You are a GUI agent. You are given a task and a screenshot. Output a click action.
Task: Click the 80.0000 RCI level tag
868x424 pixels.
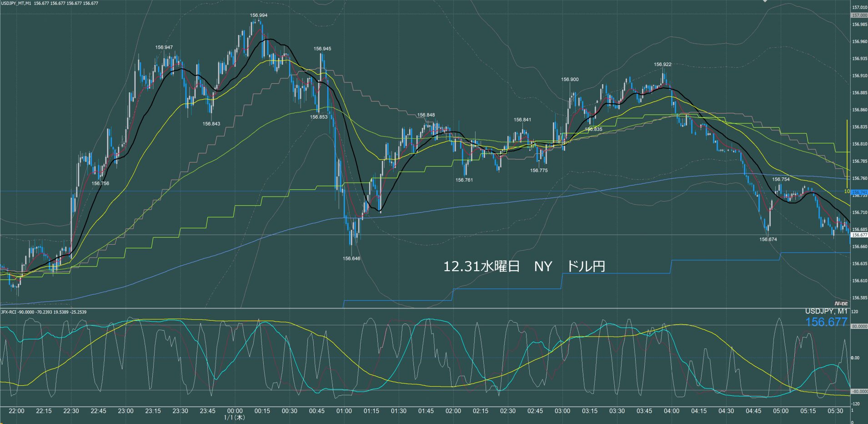[858, 326]
